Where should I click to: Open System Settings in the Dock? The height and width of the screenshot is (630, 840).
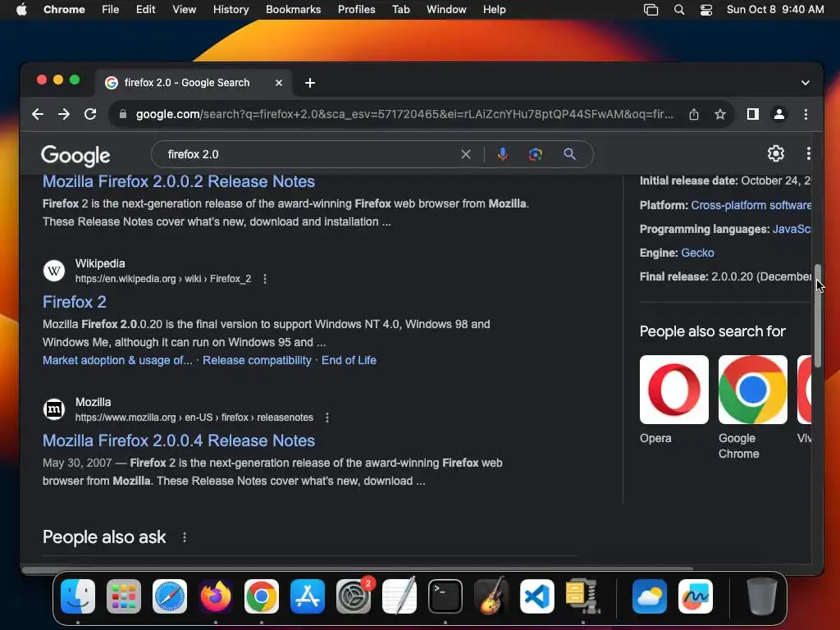coord(353,596)
